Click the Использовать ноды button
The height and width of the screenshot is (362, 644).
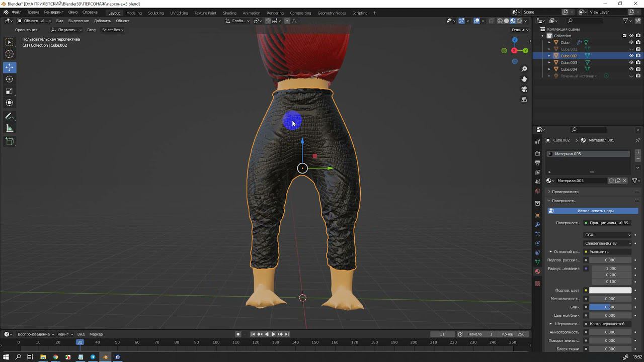pos(593,211)
